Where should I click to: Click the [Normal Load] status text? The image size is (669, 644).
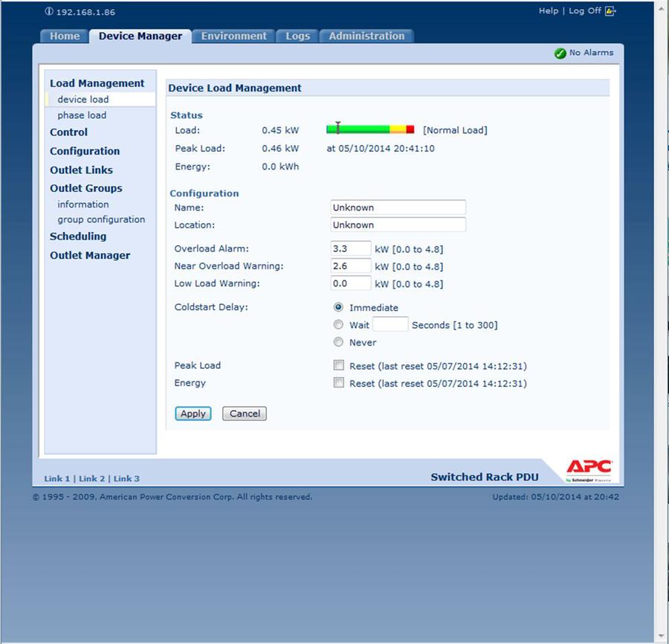(x=455, y=130)
